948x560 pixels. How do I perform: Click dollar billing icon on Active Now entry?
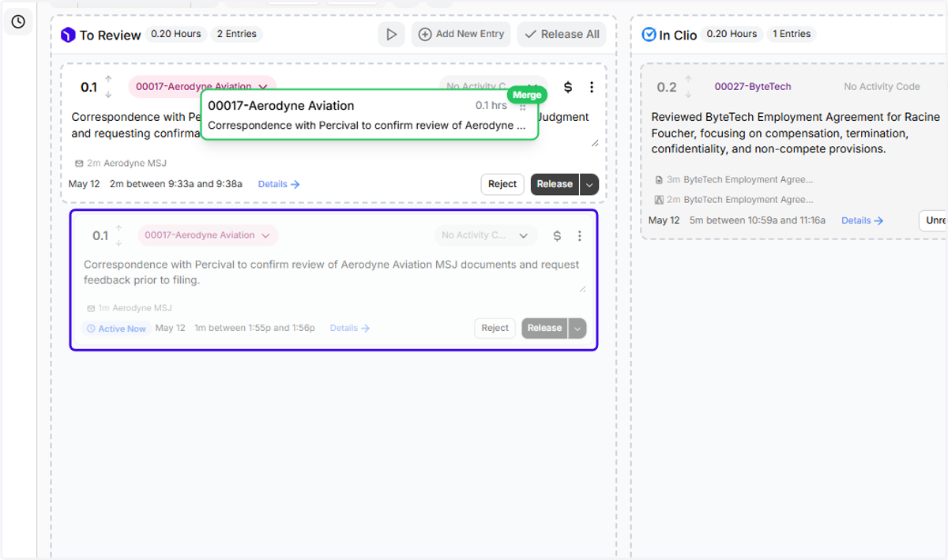pyautogui.click(x=557, y=235)
